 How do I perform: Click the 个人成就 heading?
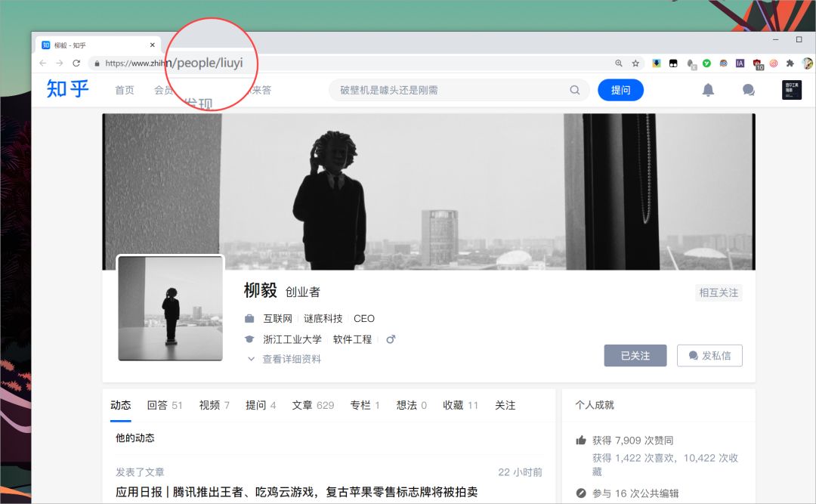(x=595, y=404)
